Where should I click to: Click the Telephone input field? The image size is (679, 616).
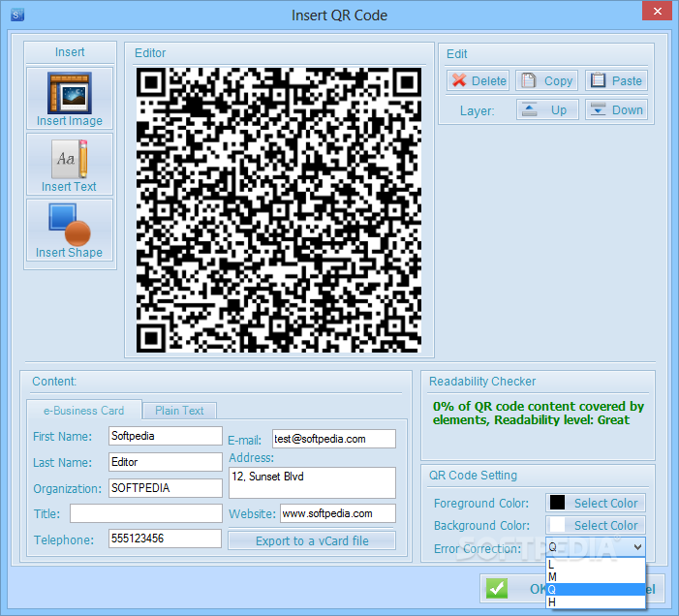click(165, 539)
